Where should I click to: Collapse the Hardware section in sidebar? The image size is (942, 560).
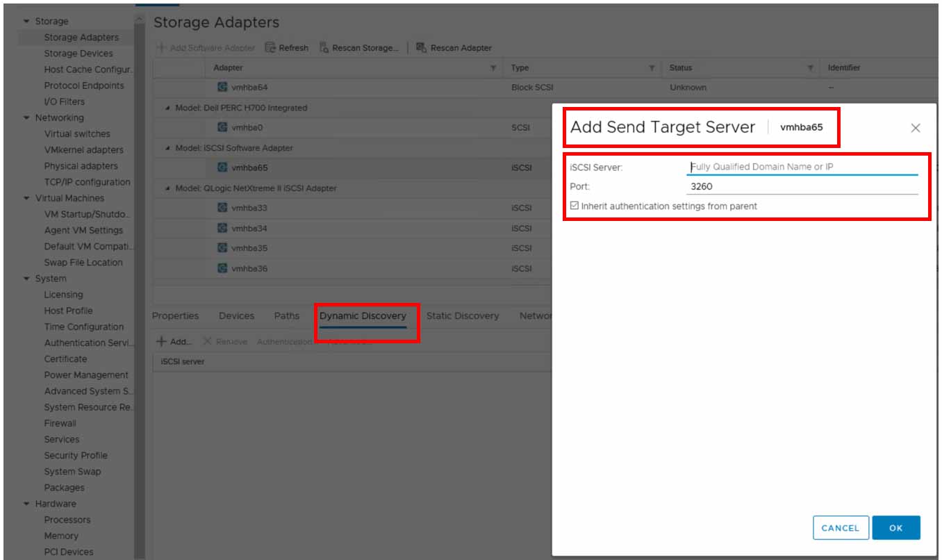tap(26, 504)
